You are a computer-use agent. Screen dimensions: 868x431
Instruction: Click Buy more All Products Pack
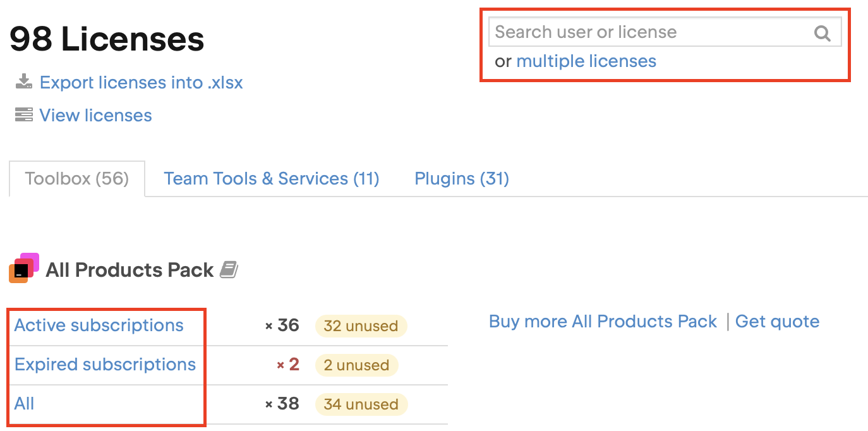(603, 322)
